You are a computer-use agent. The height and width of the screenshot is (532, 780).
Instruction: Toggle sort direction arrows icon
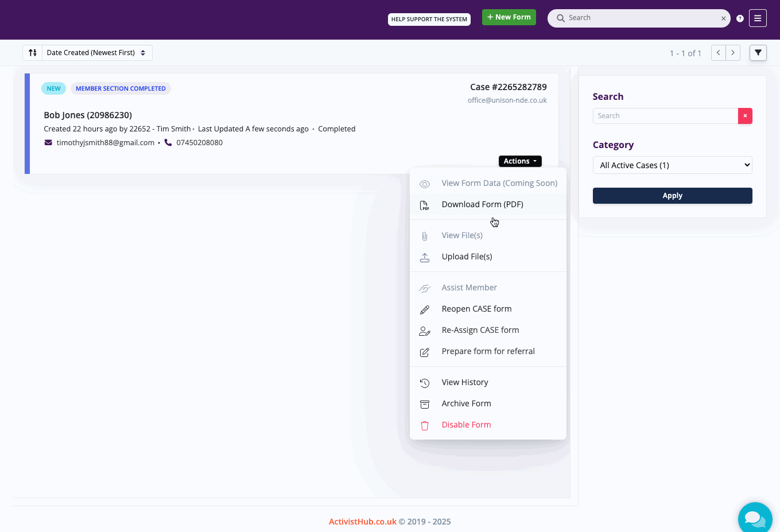pos(33,53)
